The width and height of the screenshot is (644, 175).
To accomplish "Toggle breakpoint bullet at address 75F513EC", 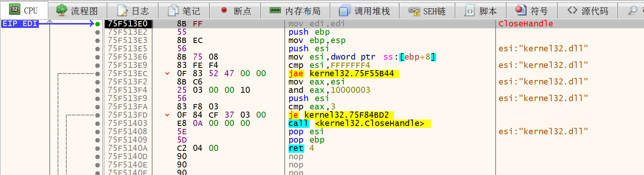I will click(x=98, y=74).
